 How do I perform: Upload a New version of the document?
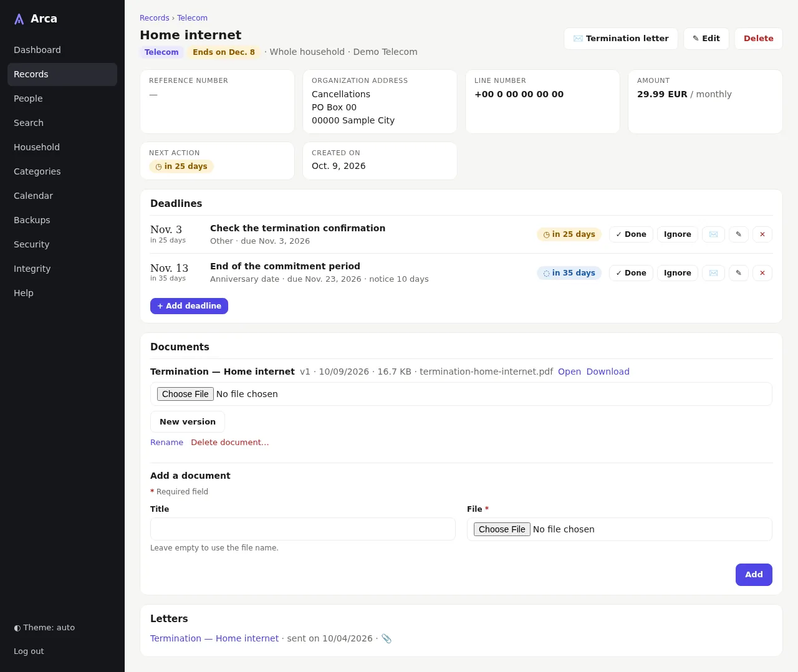pyautogui.click(x=188, y=422)
